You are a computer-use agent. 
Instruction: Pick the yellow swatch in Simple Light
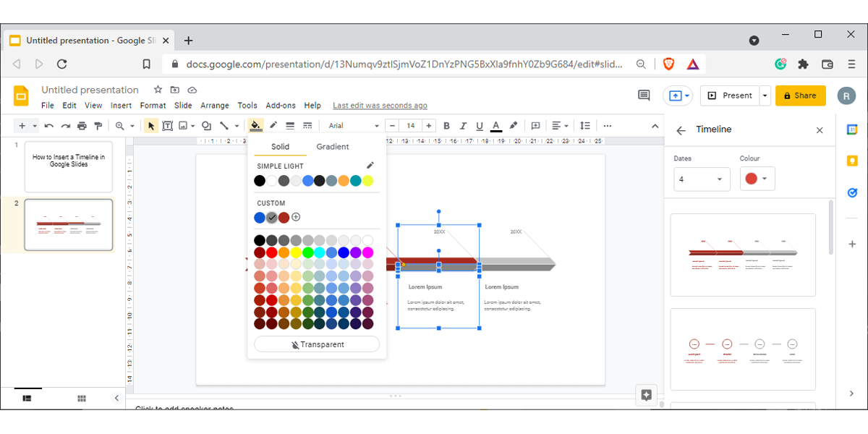tap(367, 181)
